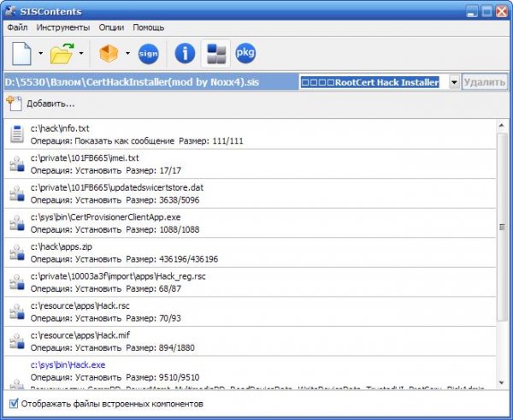Close the SISContents window
Screen dimensions: 513x420
pyautogui.click(x=502, y=11)
